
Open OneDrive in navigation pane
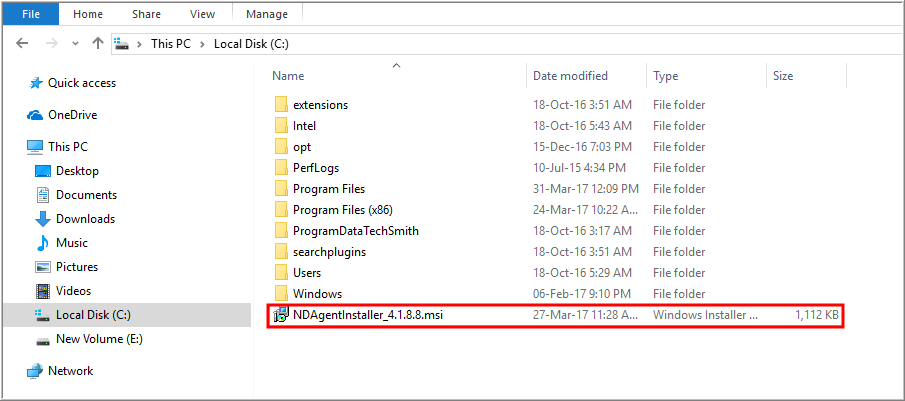pyautogui.click(x=73, y=115)
